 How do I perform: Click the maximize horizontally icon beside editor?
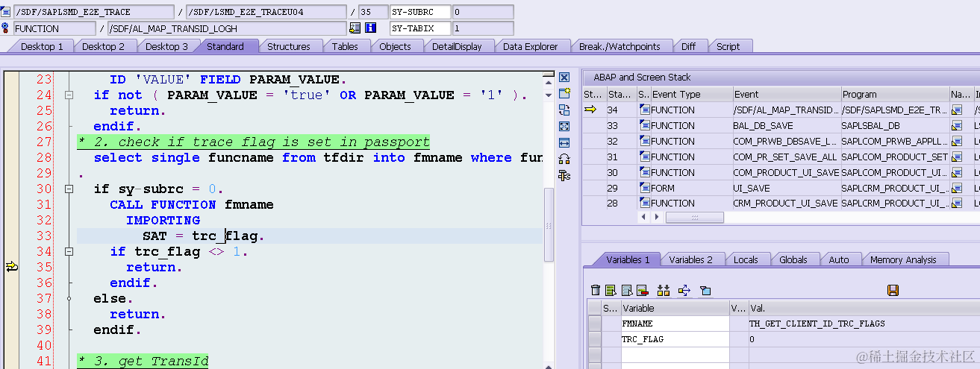click(564, 142)
